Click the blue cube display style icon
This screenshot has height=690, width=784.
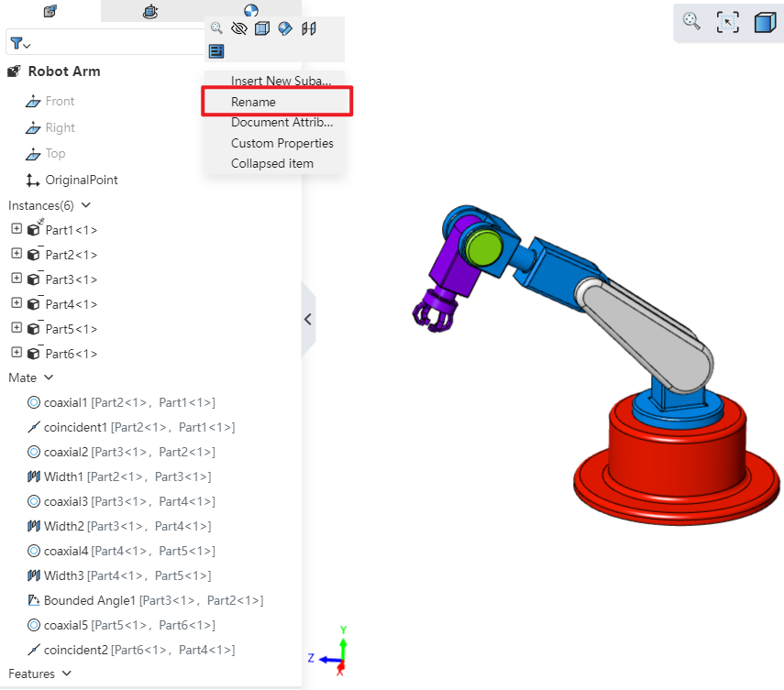tap(764, 22)
